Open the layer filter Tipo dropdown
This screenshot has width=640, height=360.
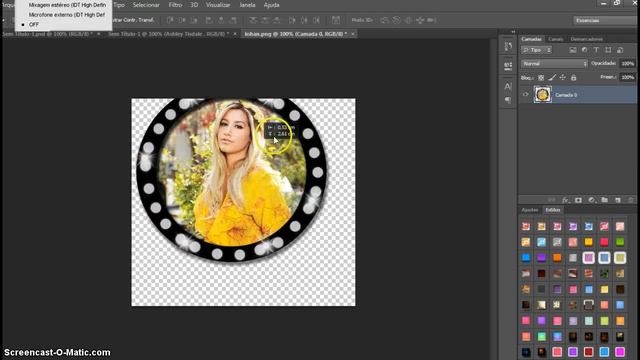[x=536, y=50]
